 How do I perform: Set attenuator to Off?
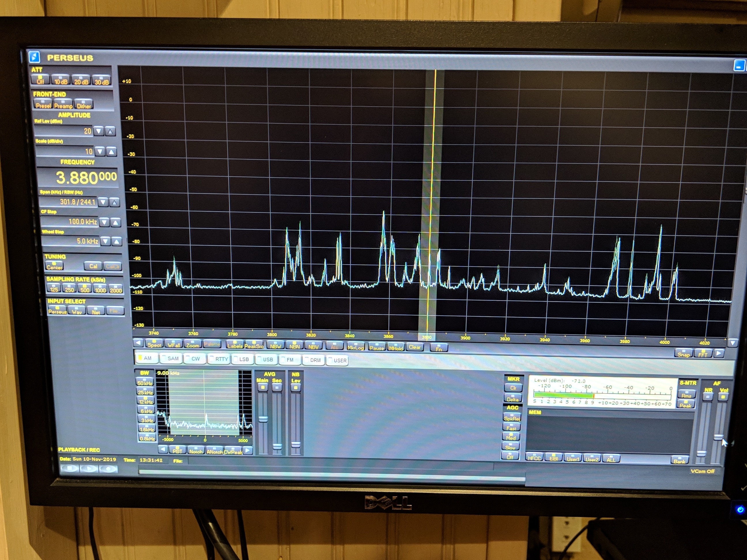[x=40, y=80]
